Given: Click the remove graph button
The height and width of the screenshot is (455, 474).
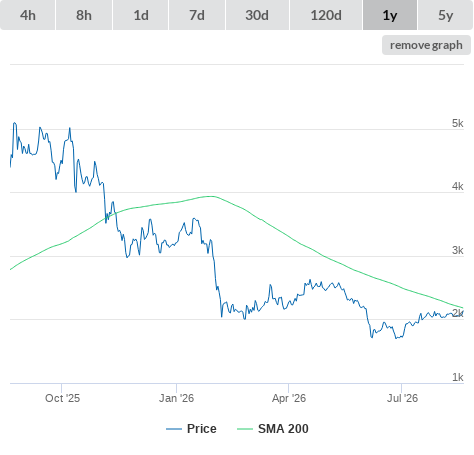Looking at the screenshot, I should [x=426, y=45].
